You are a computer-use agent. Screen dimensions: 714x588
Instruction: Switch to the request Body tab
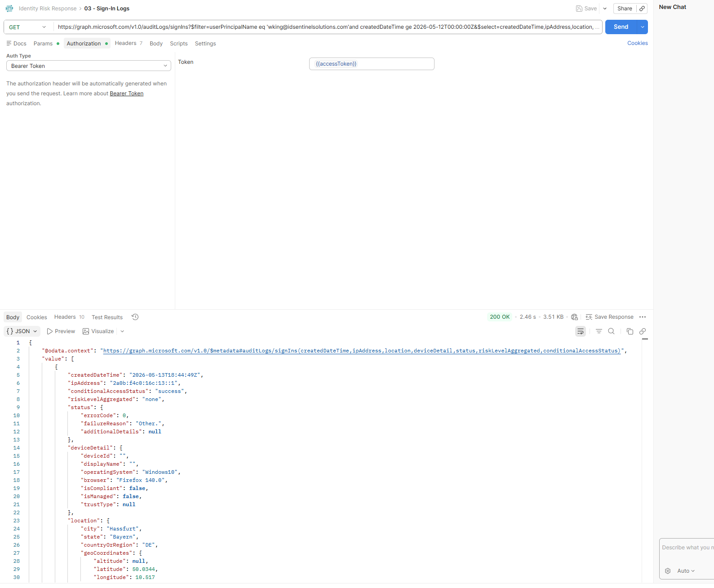pos(156,44)
